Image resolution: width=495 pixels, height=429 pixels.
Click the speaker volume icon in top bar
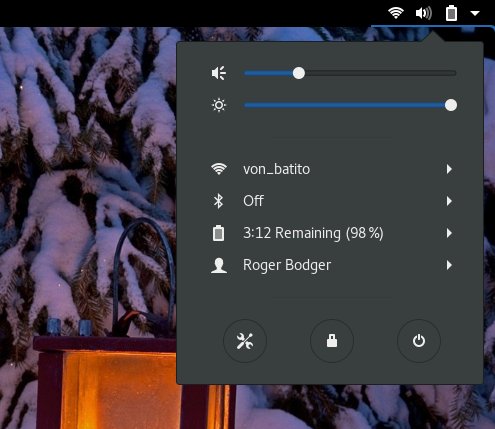click(424, 13)
